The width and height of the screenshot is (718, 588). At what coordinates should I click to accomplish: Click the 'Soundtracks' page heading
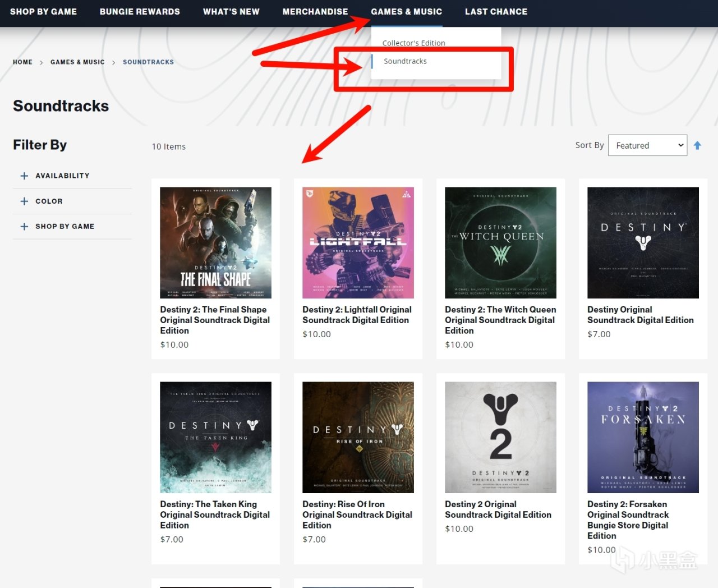pos(61,106)
